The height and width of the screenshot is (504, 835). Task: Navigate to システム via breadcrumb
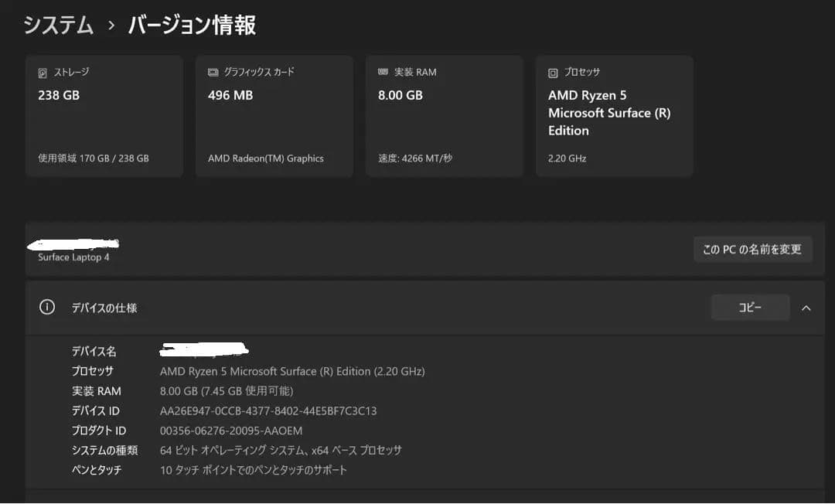56,25
